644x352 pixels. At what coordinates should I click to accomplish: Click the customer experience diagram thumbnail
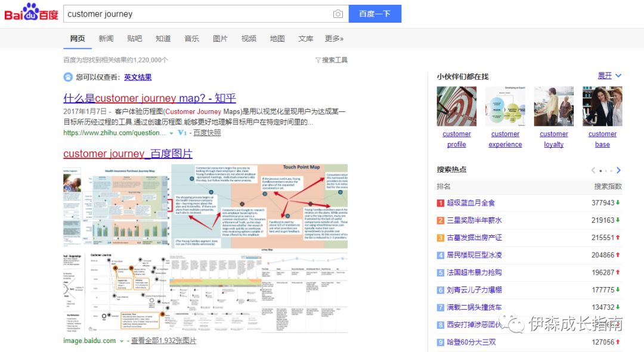click(505, 106)
